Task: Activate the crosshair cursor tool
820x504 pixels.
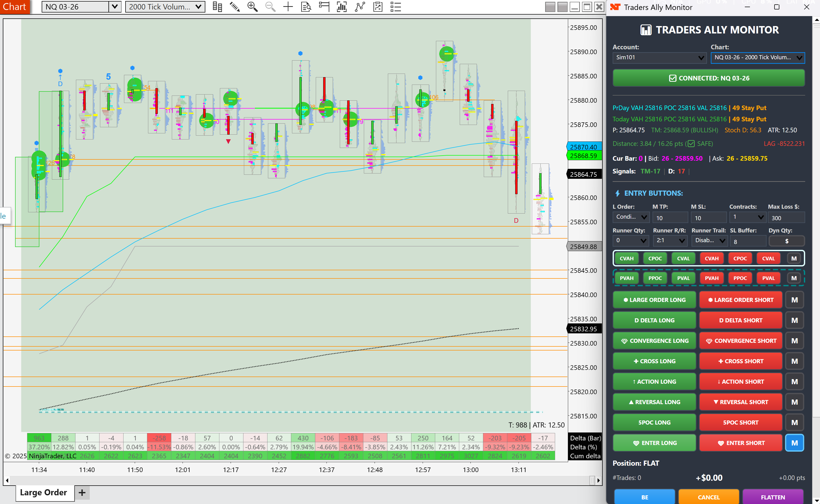Action: point(288,7)
